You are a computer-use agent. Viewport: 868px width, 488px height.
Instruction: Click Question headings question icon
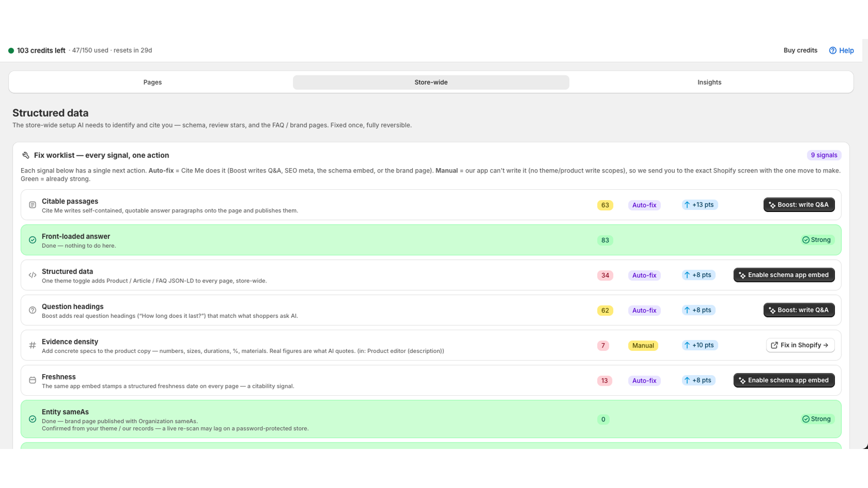pos(33,310)
